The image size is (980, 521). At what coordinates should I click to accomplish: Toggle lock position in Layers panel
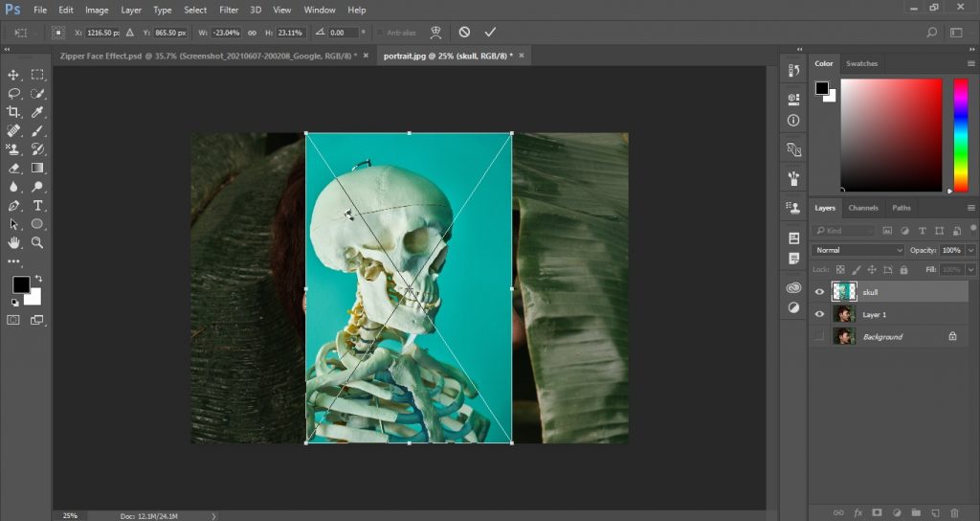pos(872,269)
